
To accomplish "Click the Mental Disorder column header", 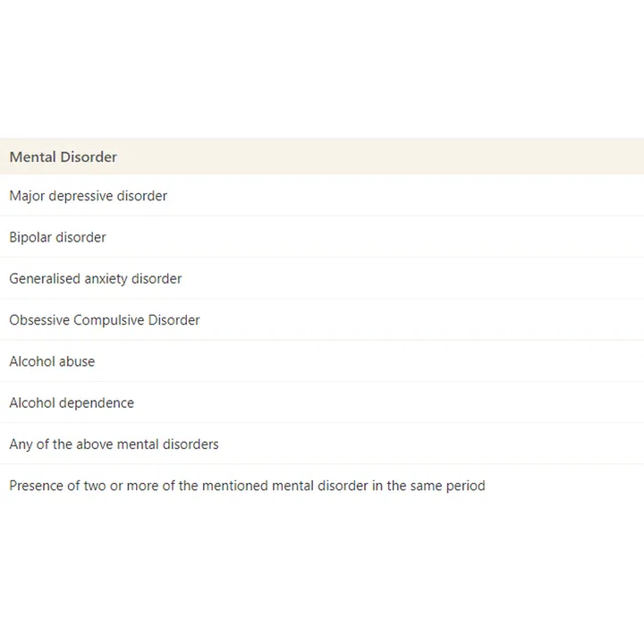I will pyautogui.click(x=64, y=157).
